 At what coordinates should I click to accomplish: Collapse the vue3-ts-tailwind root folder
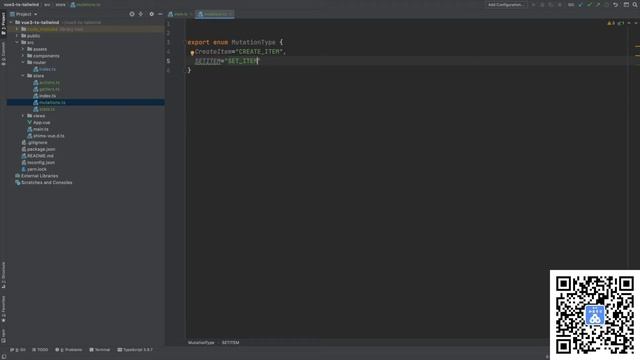coord(11,22)
